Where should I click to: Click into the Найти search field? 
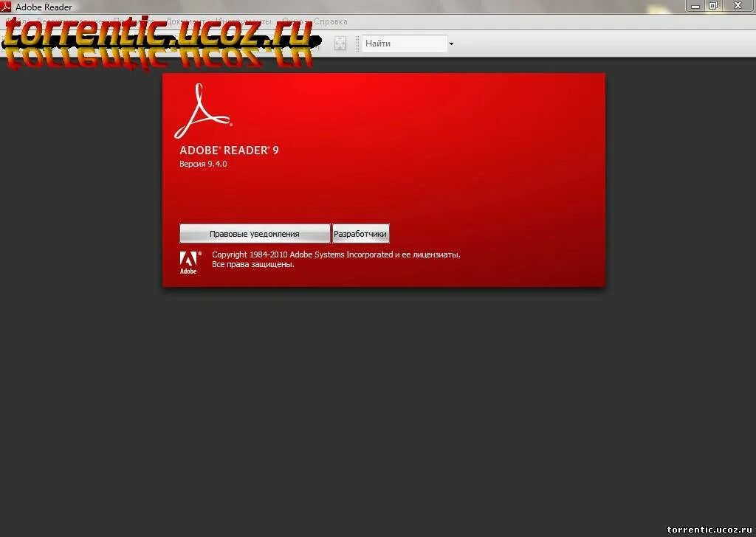(x=404, y=44)
